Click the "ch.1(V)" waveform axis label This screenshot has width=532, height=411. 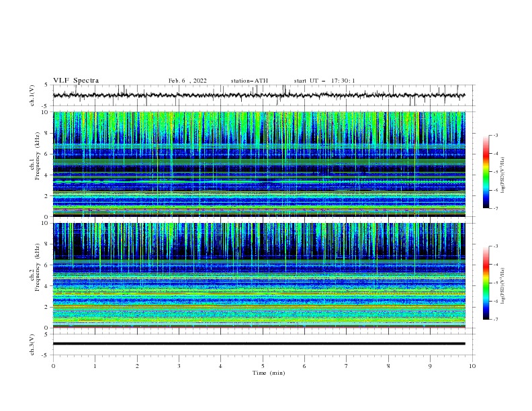click(x=32, y=95)
